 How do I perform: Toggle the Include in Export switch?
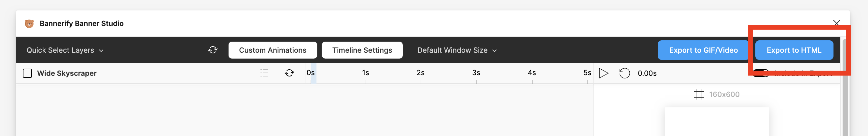761,73
